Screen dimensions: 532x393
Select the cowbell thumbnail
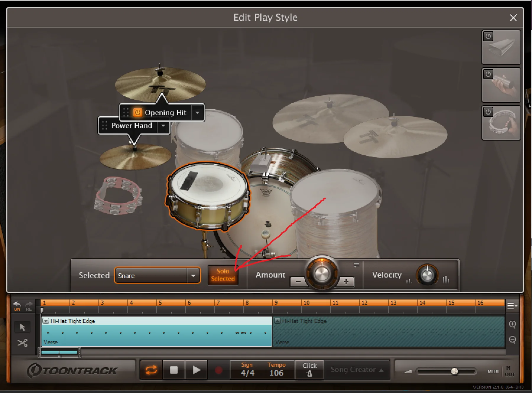501,47
